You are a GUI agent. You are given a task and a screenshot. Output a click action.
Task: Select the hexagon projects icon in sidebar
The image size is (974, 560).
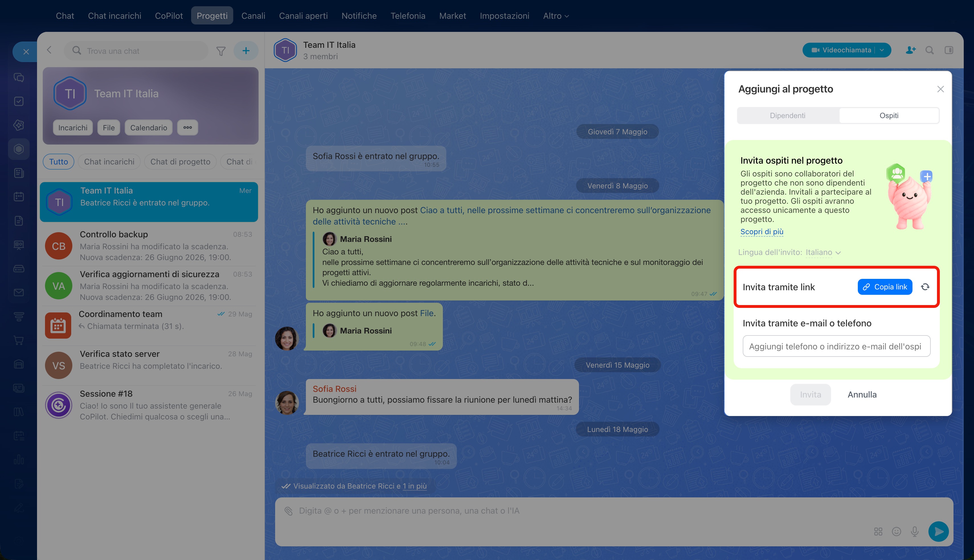19,149
